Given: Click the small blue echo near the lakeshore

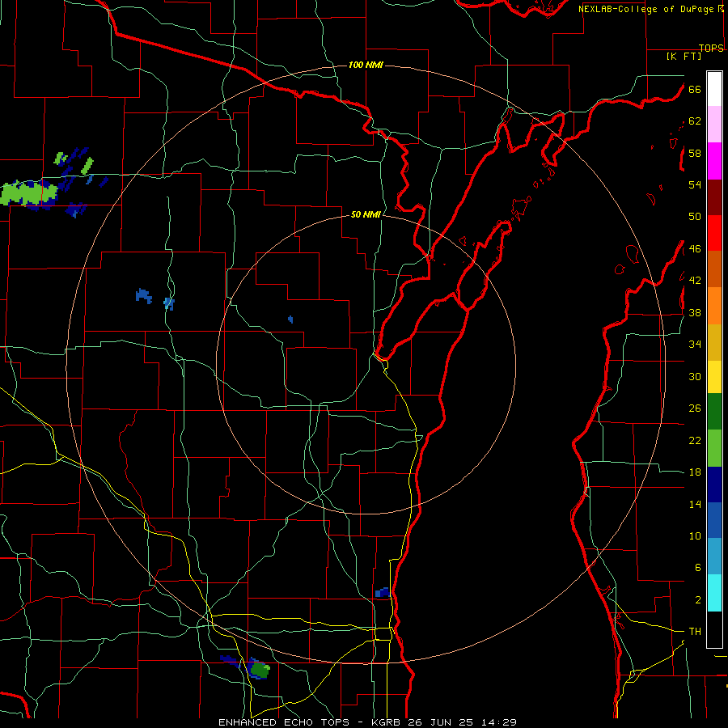Looking at the screenshot, I should 382,592.
